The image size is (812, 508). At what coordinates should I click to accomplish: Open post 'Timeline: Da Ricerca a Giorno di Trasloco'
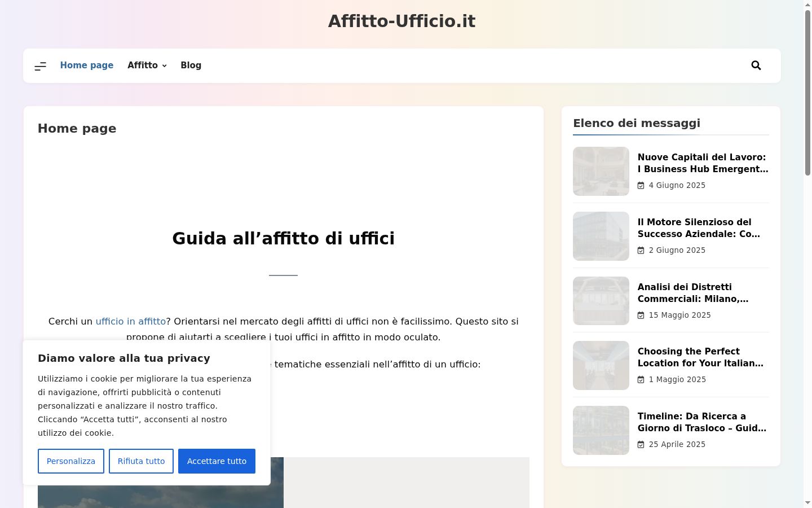[x=702, y=422]
